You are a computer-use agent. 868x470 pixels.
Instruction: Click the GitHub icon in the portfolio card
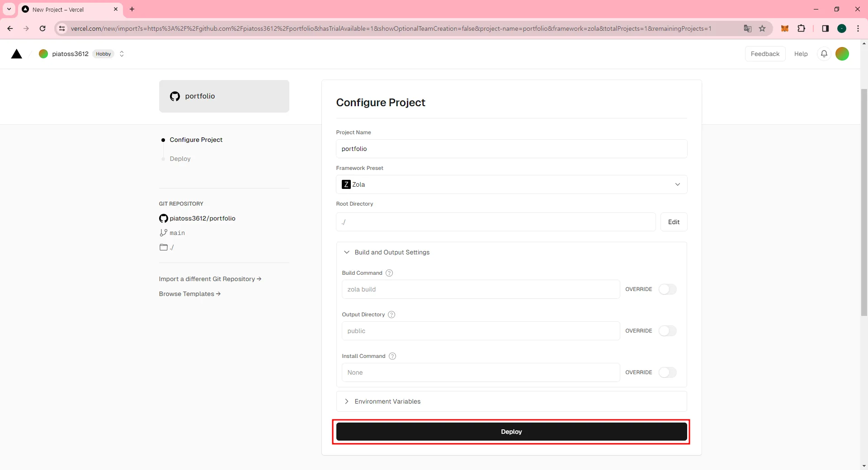click(175, 96)
